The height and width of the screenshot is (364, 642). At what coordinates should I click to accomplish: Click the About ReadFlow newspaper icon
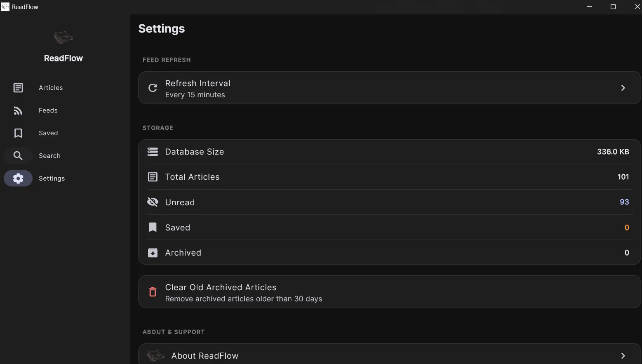156,355
